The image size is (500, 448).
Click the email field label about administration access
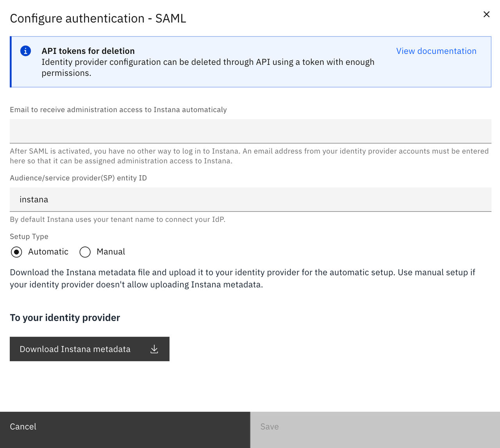(118, 110)
